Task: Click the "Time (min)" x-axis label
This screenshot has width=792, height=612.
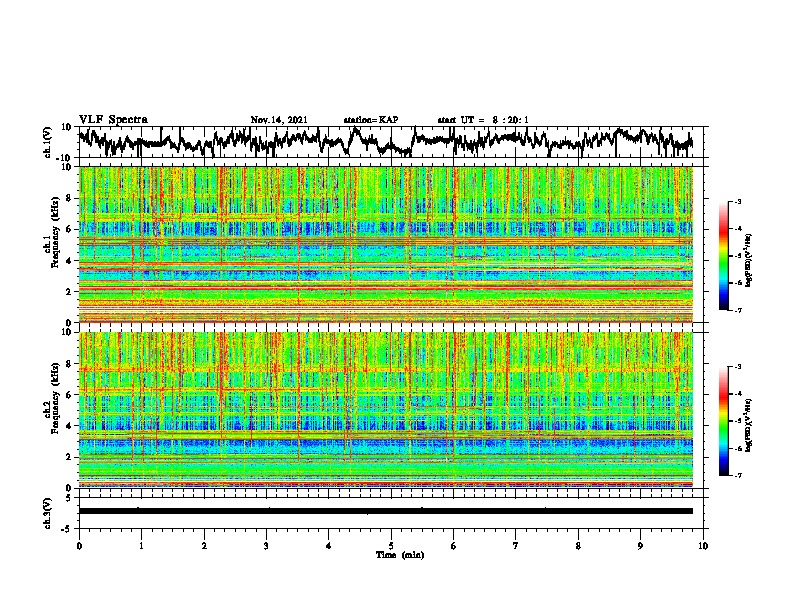Action: click(x=400, y=555)
